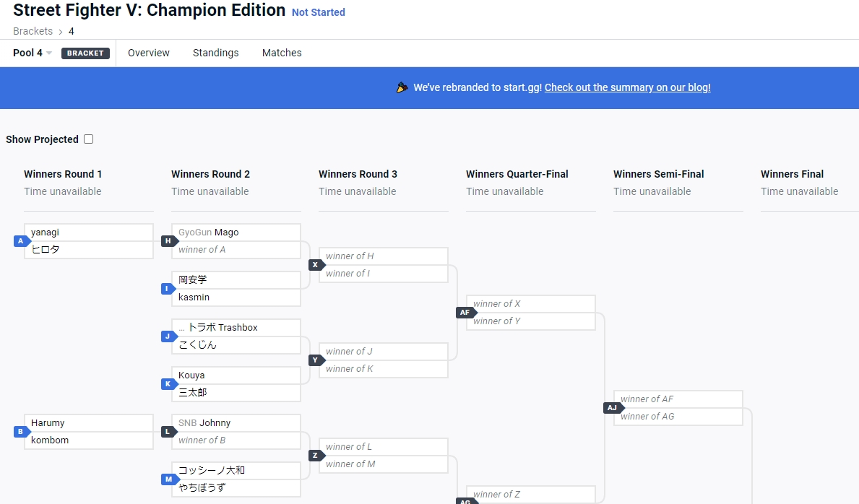Click the Winners Quarter-Final heading

[517, 174]
